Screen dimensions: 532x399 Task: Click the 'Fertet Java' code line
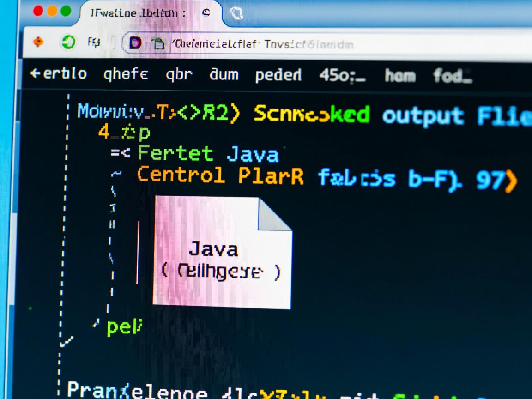click(x=207, y=153)
